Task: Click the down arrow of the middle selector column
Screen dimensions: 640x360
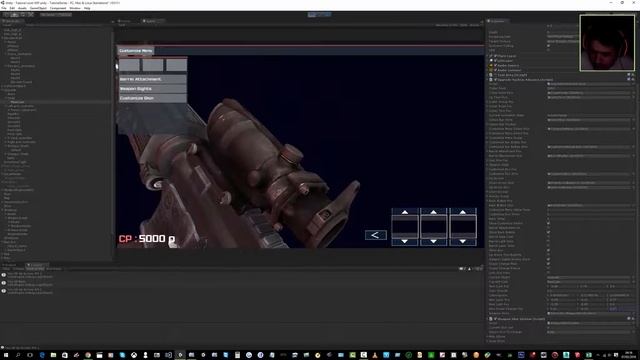Action: [x=433, y=242]
